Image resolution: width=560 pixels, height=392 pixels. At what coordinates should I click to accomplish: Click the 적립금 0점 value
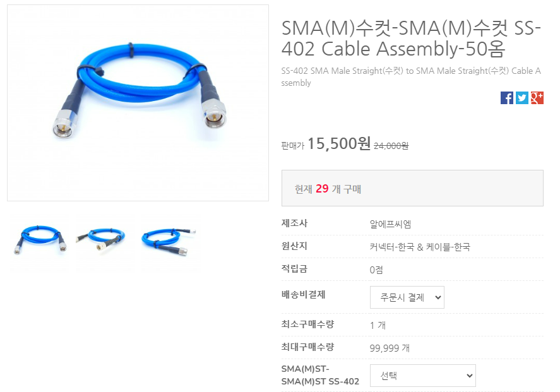pos(376,270)
